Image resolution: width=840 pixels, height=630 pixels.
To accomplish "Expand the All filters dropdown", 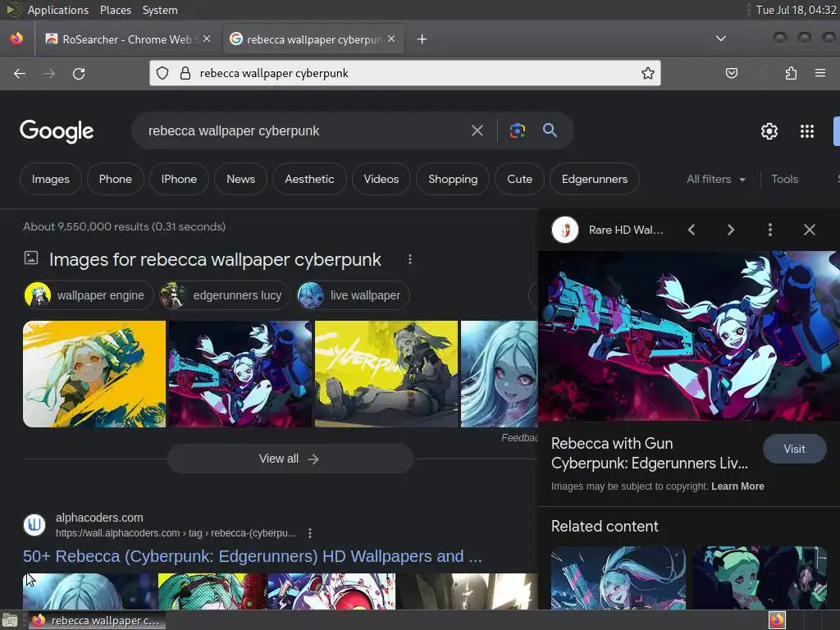I will (x=715, y=179).
